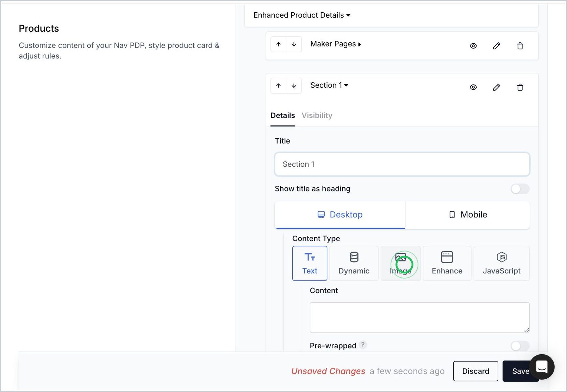567x392 pixels.
Task: Edit Maker Pages with pencil icon
Action: click(497, 46)
